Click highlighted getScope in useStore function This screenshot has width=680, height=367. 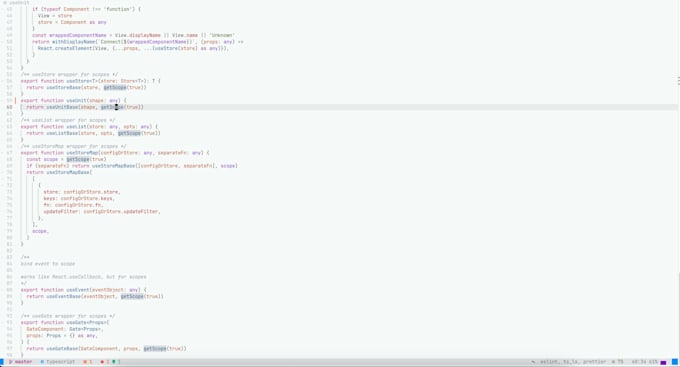[x=115, y=88]
